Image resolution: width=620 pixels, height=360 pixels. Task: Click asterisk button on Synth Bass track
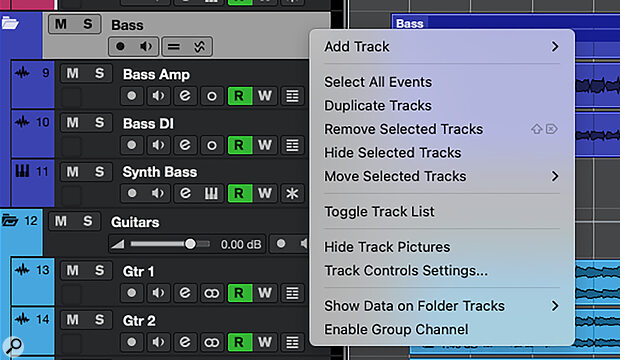[x=292, y=193]
